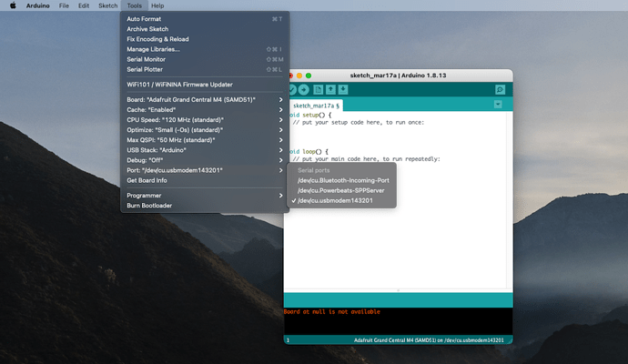
Task: Select /dev/cu.Bluetooth-Incoming-Port serial port
Action: click(x=341, y=180)
